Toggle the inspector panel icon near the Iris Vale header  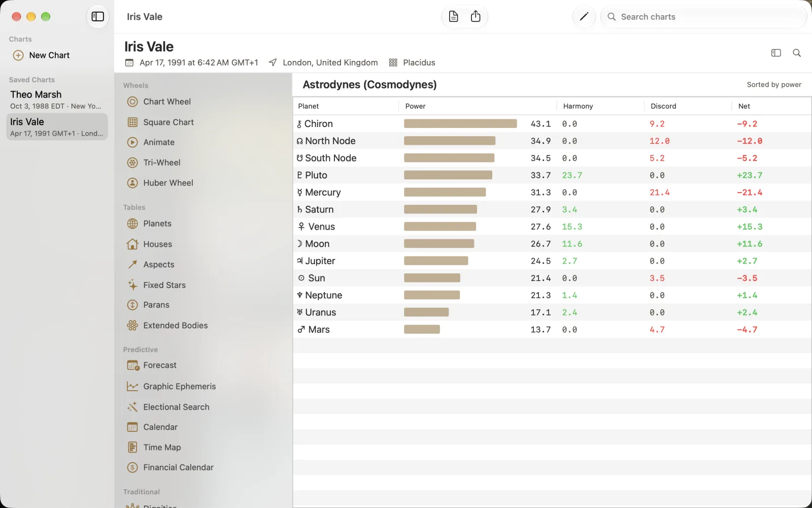click(x=776, y=53)
